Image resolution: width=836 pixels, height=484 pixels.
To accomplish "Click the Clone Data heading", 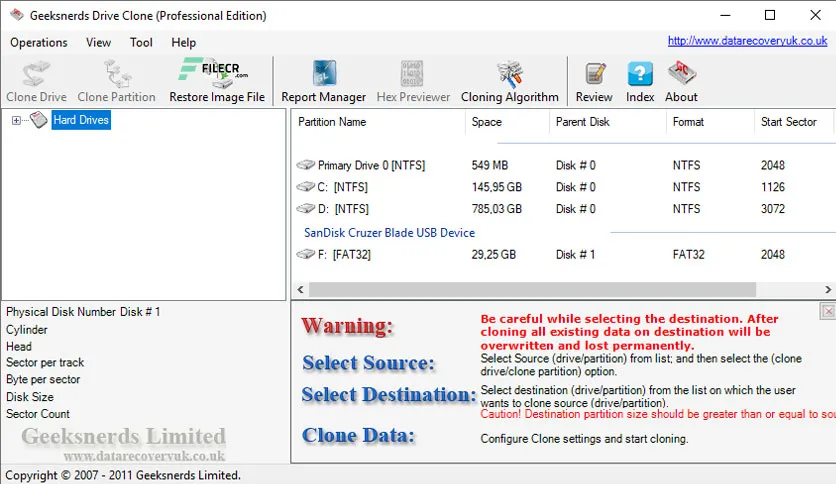I will (x=358, y=435).
